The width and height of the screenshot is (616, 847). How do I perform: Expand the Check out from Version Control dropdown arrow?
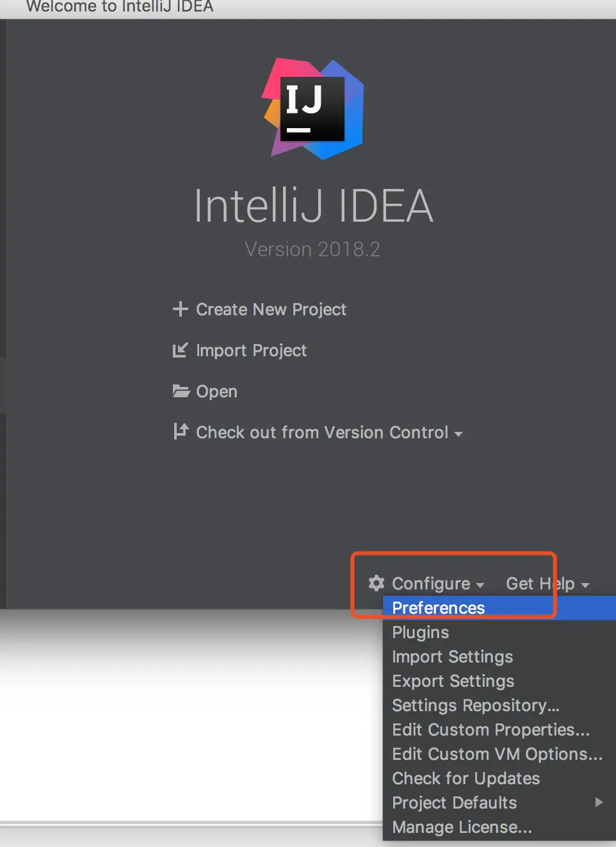click(x=458, y=434)
